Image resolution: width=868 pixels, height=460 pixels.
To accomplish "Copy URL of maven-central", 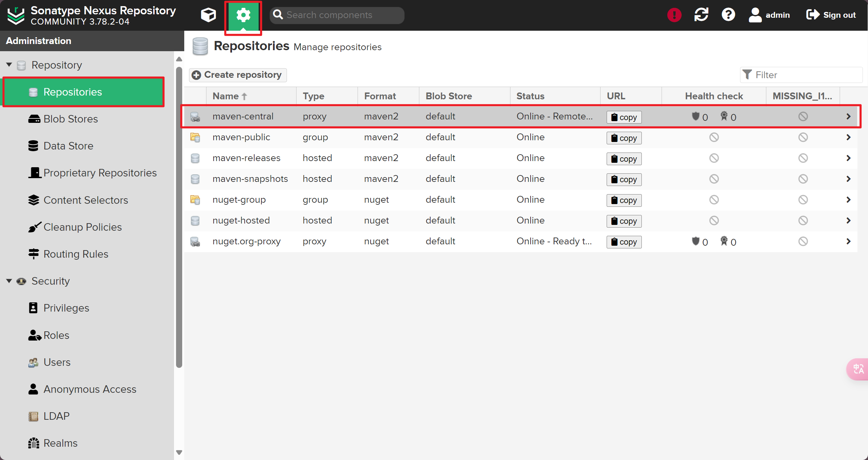I will click(624, 117).
